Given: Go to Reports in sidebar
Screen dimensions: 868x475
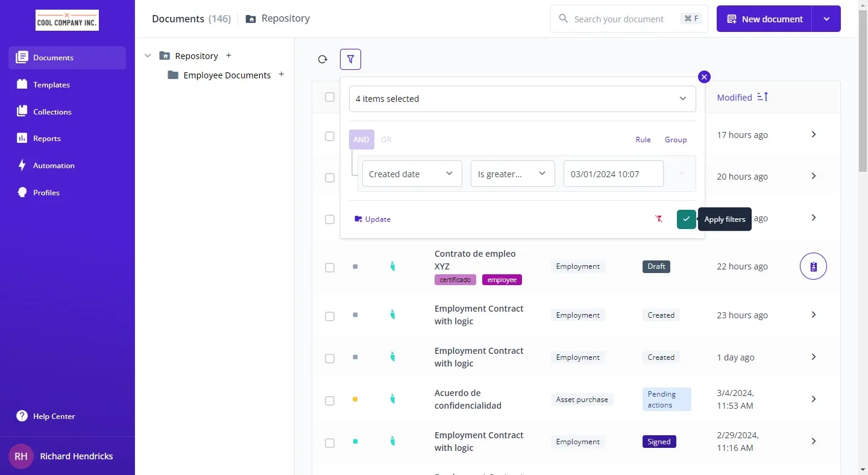Looking at the screenshot, I should pyautogui.click(x=47, y=138).
